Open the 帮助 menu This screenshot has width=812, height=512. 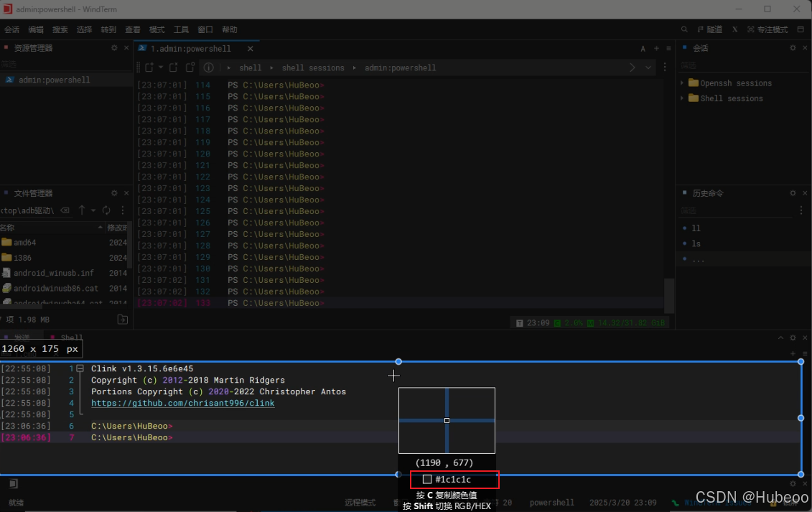pos(230,29)
